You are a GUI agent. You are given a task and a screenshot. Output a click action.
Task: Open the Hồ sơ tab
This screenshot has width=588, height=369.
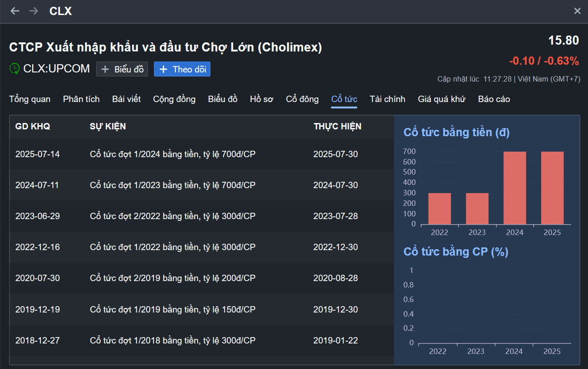[x=262, y=99]
